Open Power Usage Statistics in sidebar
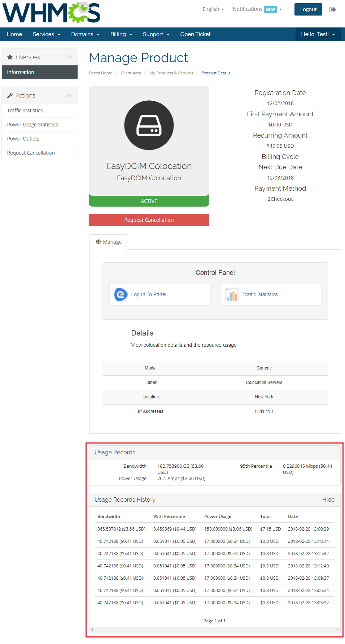The width and height of the screenshot is (345, 644). 32,125
